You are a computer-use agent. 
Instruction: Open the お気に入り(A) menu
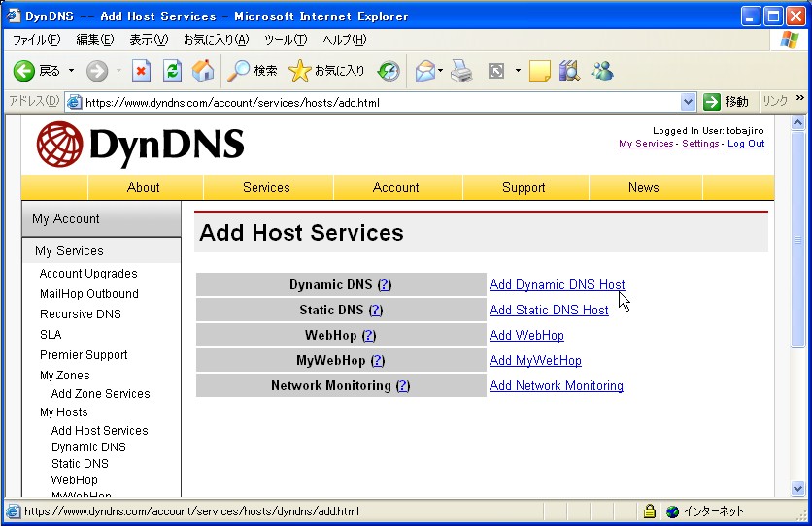216,40
